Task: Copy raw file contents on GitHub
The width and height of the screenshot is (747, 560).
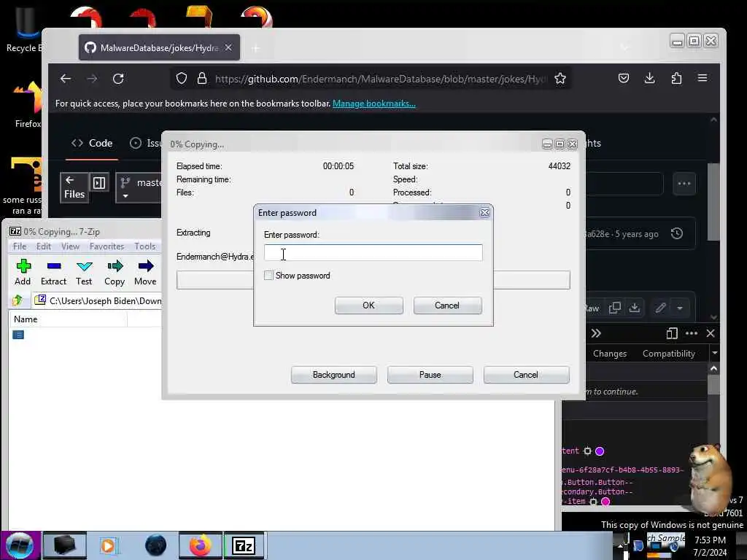Action: pos(615,308)
